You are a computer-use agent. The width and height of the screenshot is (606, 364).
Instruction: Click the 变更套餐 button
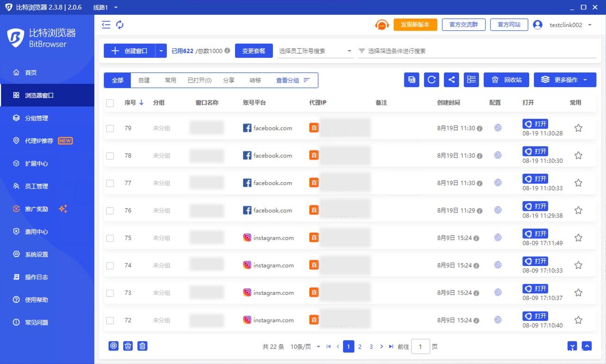[x=253, y=51]
